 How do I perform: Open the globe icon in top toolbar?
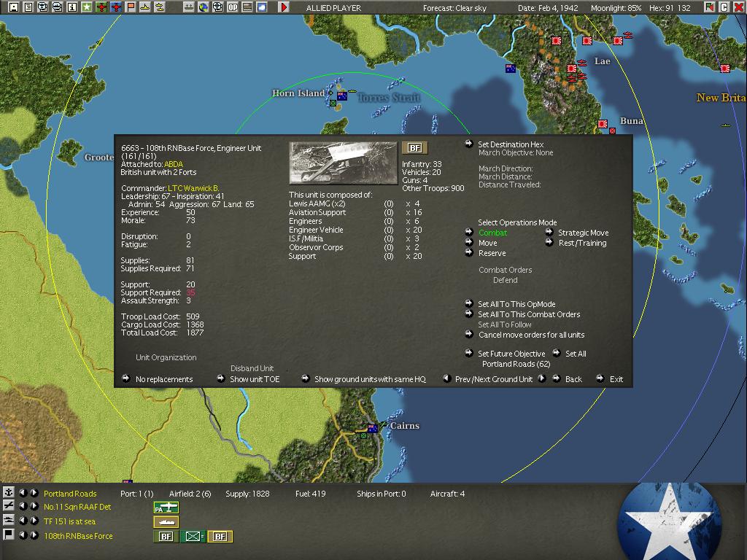pyautogui.click(x=204, y=7)
